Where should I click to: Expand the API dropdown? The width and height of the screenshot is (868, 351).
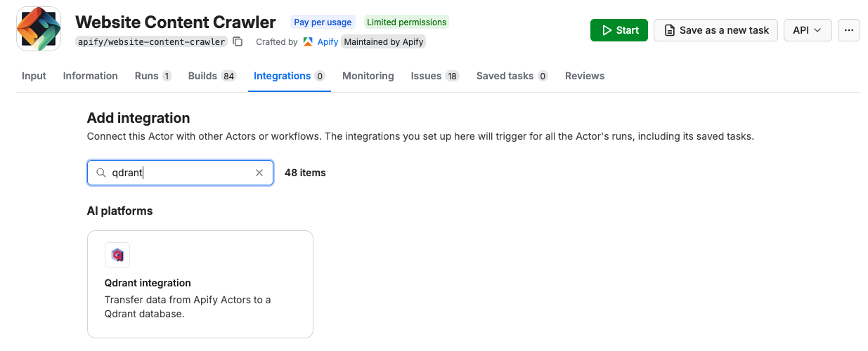tap(808, 30)
